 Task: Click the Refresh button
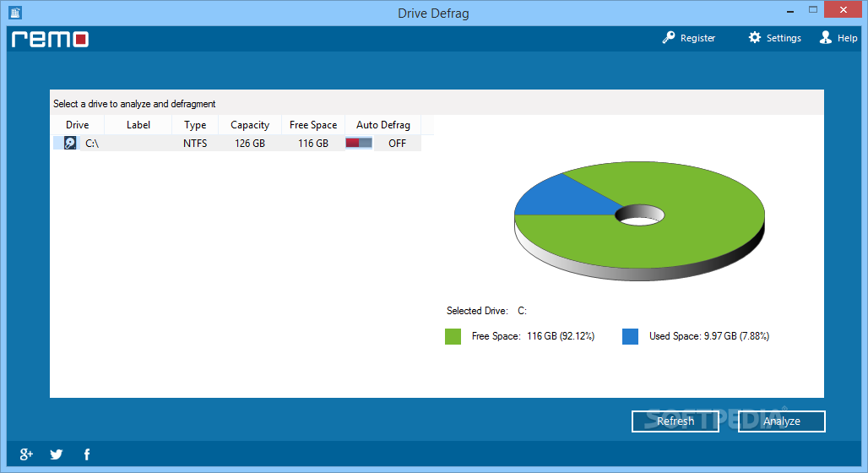[675, 421]
